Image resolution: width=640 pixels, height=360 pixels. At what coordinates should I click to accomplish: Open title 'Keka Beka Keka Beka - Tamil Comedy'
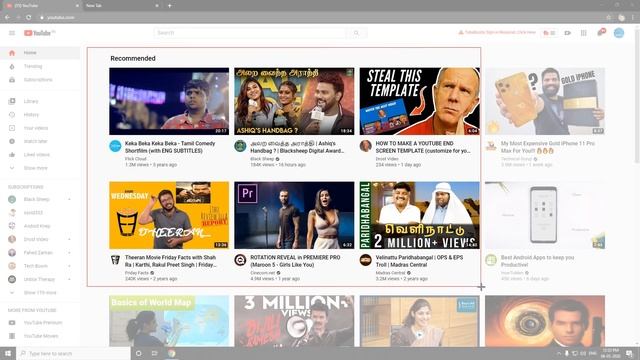(x=170, y=147)
